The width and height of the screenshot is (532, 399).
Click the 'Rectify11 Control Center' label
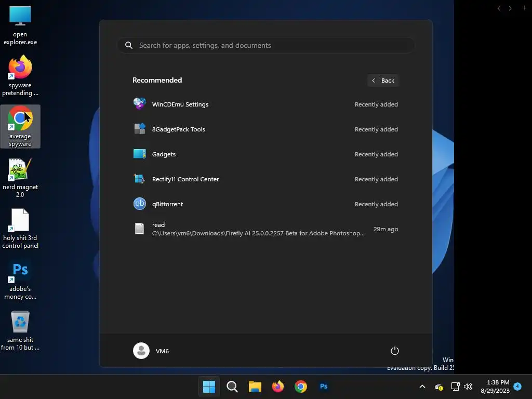point(185,179)
